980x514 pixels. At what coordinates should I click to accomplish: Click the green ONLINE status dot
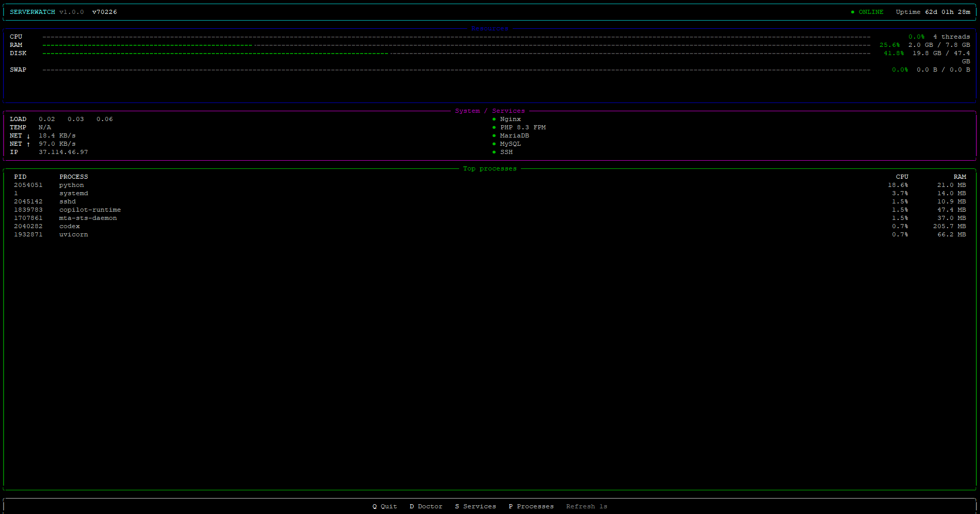click(x=853, y=12)
